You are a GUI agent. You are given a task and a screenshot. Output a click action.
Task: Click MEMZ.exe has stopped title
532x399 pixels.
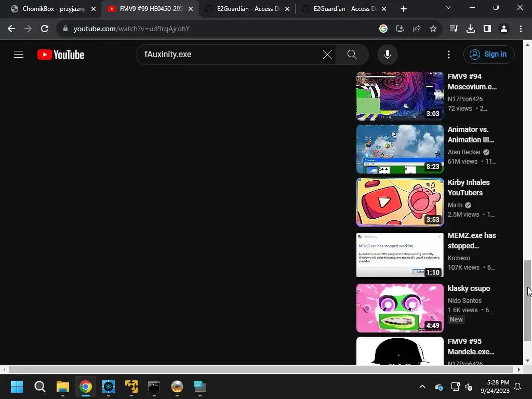click(x=472, y=240)
